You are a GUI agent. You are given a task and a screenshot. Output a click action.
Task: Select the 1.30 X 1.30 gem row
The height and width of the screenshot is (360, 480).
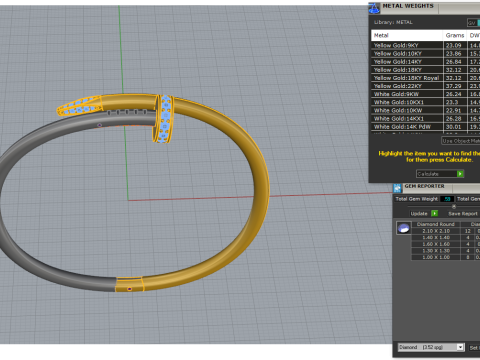[x=446, y=251]
